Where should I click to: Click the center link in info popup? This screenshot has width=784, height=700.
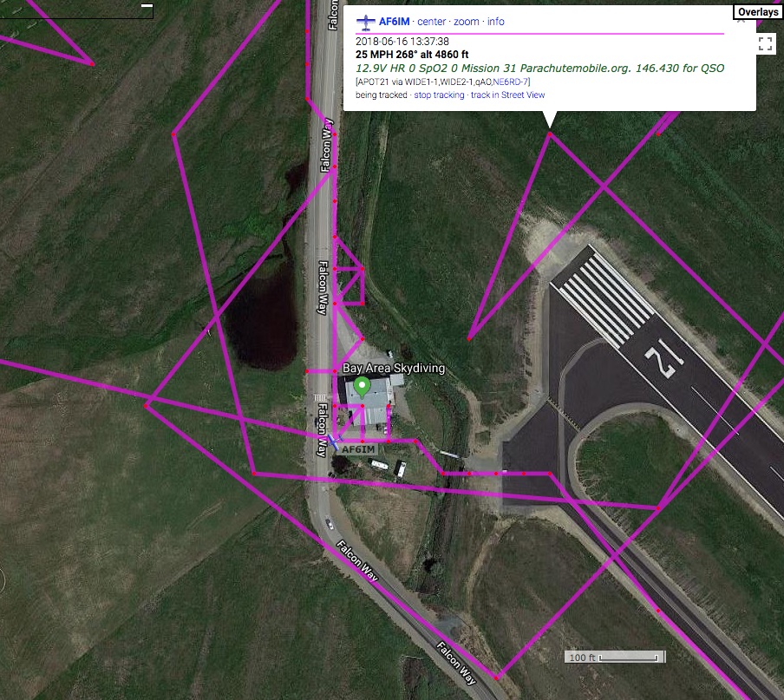coord(432,22)
